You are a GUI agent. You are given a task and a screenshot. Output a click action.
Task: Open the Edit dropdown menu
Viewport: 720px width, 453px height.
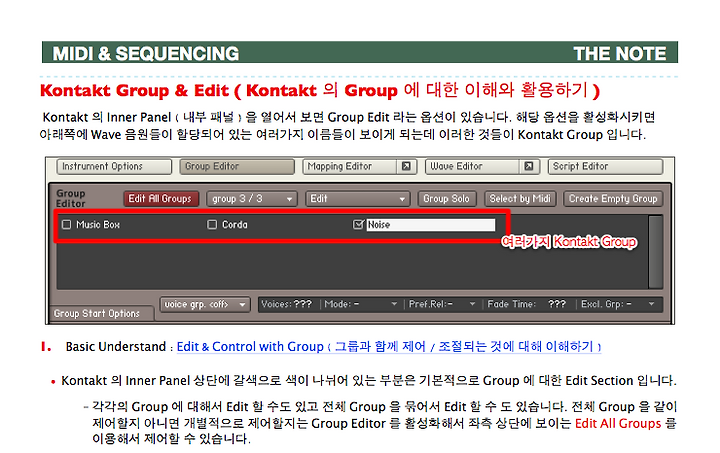click(x=357, y=199)
